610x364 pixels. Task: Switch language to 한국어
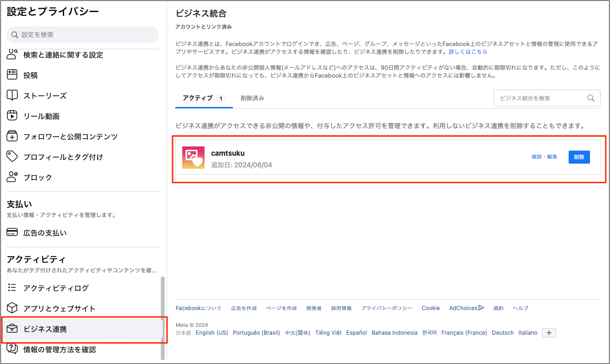pos(430,333)
